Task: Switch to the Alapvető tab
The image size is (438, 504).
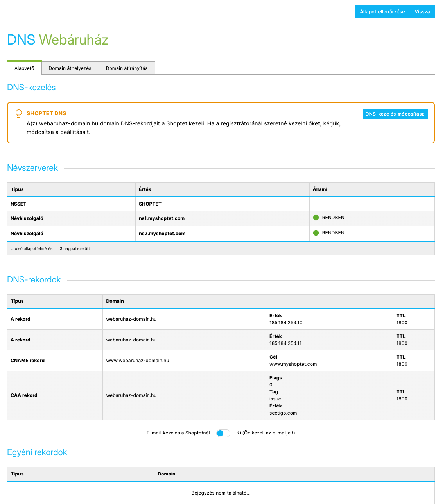Action: click(24, 68)
